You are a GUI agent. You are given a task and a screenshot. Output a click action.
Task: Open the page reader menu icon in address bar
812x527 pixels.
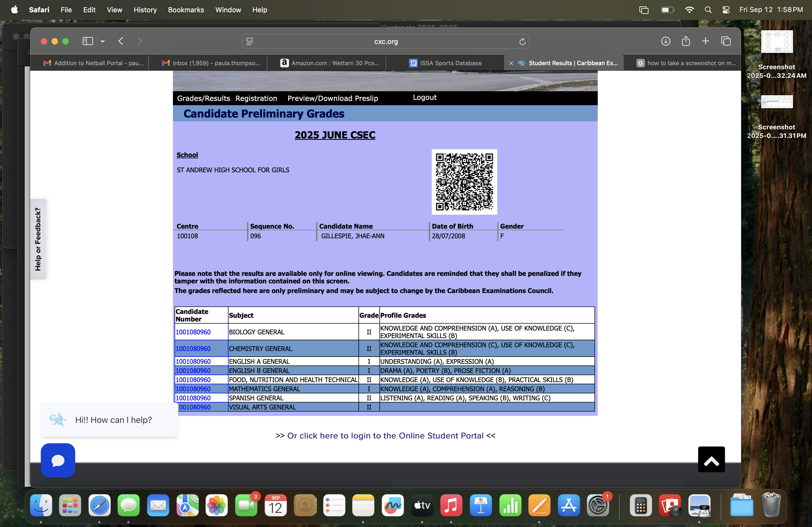pyautogui.click(x=249, y=42)
